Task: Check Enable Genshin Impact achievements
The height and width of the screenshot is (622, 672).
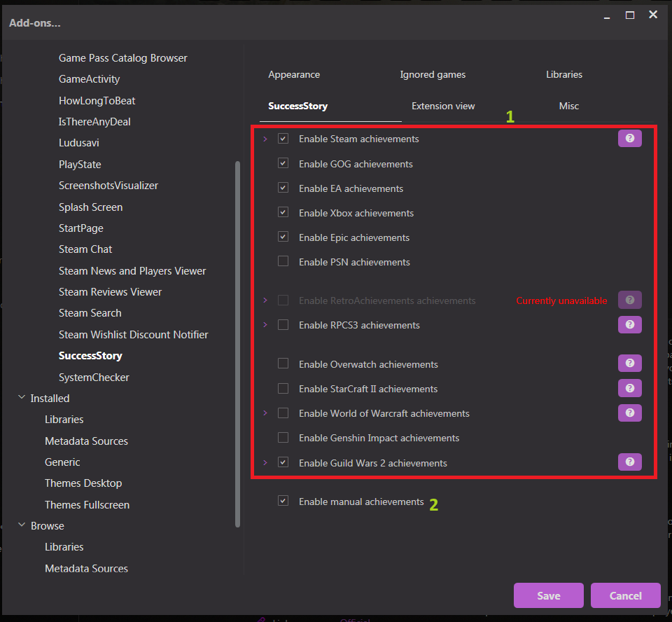Action: (x=283, y=438)
